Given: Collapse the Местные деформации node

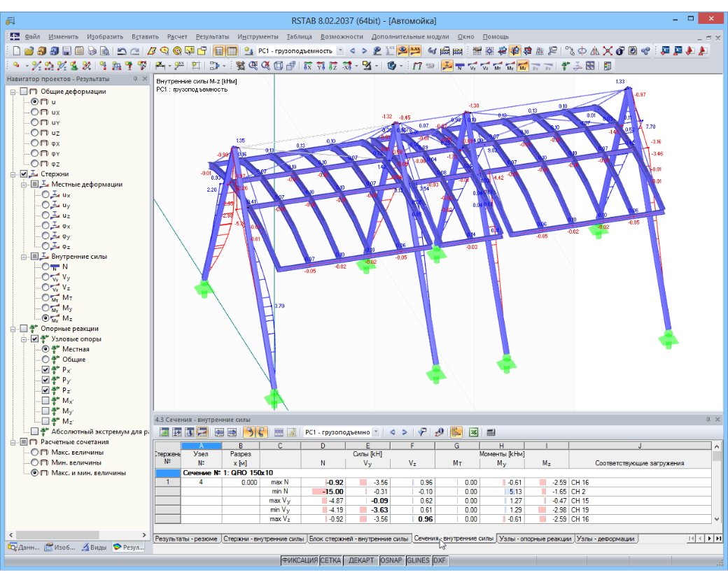Looking at the screenshot, I should [24, 184].
